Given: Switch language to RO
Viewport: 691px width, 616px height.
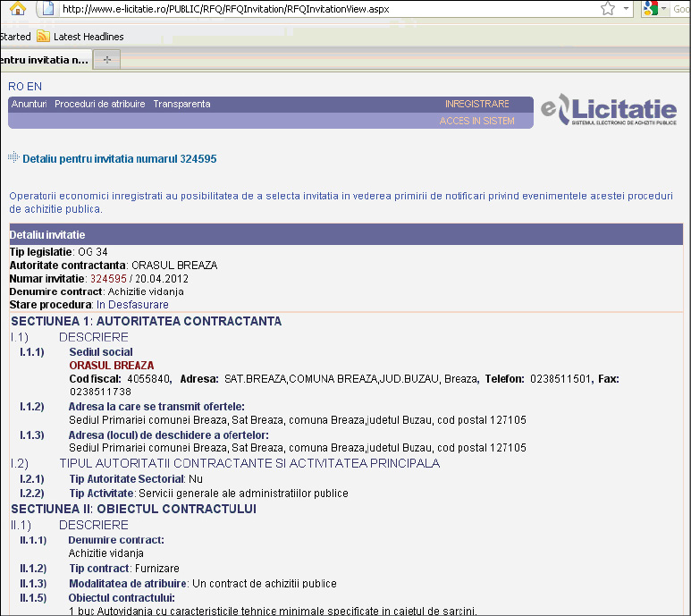Looking at the screenshot, I should (x=16, y=87).
